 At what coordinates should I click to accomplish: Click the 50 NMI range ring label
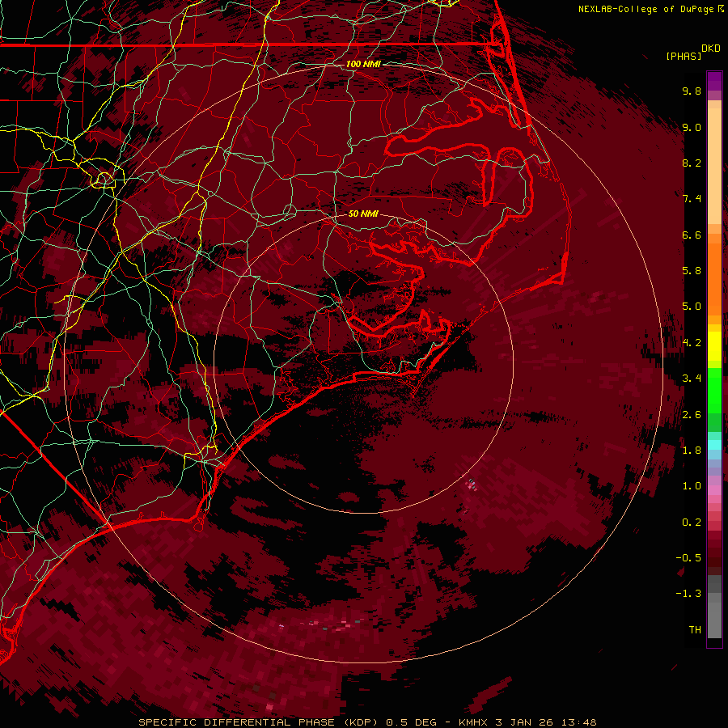pos(363,214)
